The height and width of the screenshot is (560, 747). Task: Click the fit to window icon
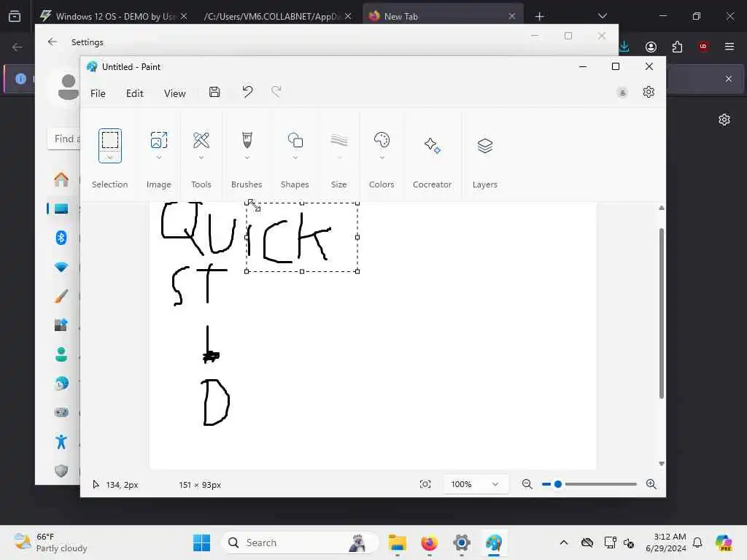pos(425,484)
